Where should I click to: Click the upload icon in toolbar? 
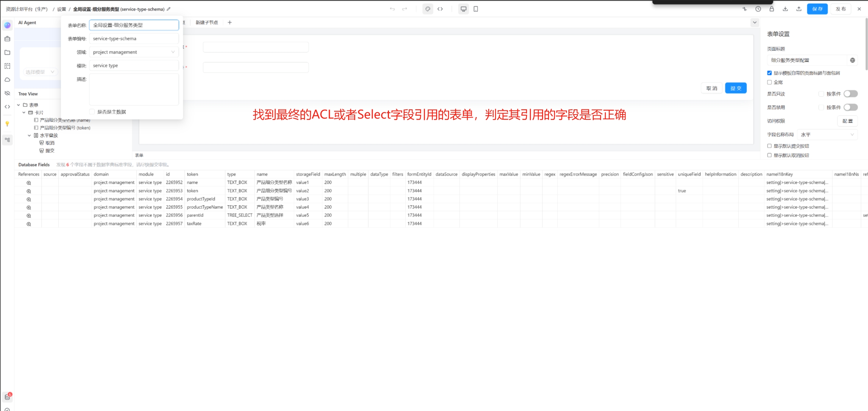coord(799,9)
